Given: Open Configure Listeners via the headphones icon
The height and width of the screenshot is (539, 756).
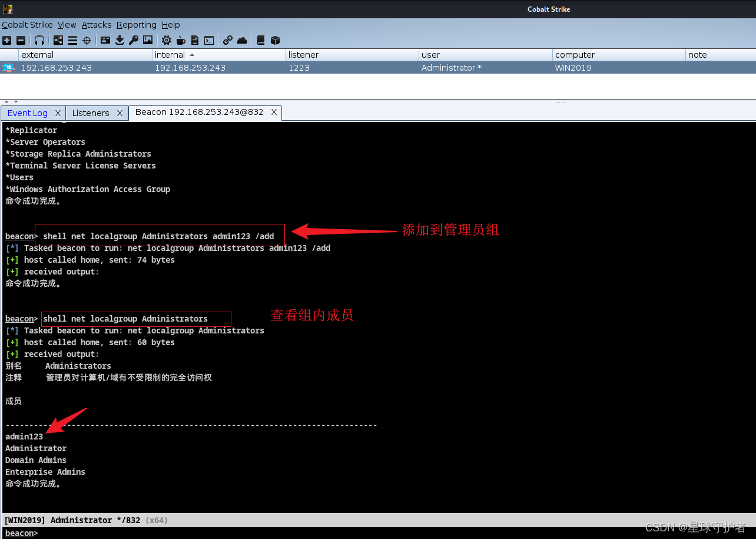Looking at the screenshot, I should click(39, 40).
